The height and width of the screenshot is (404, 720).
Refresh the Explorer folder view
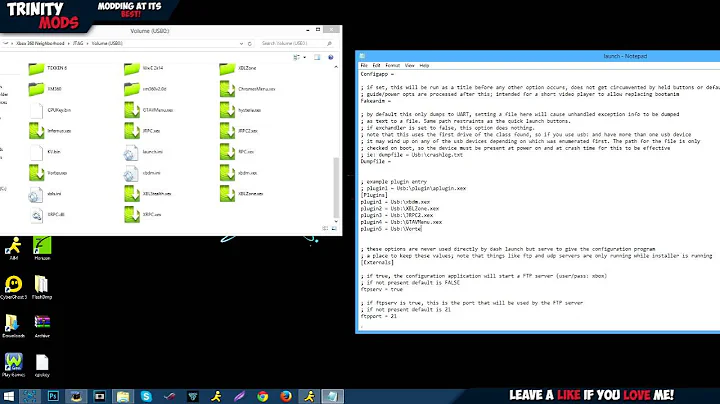click(x=250, y=44)
